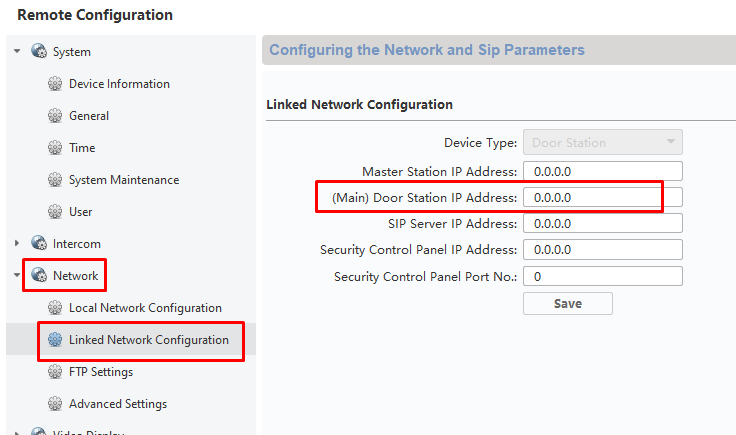This screenshot has height=435, width=736.
Task: Expand the Intercom tree node
Action: click(17, 244)
